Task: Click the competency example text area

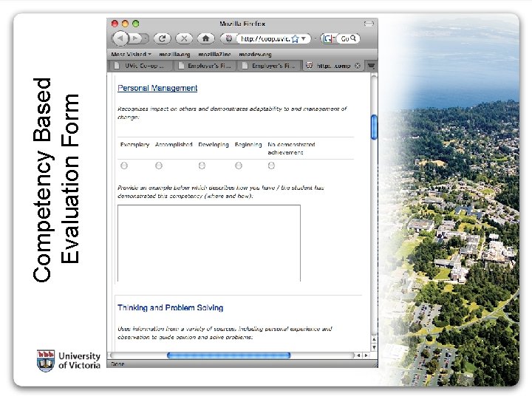Action: 209,243
